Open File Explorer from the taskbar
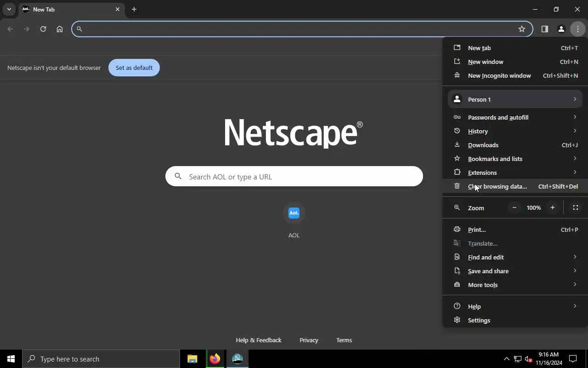Screen dimensions: 588x368 [192, 359]
